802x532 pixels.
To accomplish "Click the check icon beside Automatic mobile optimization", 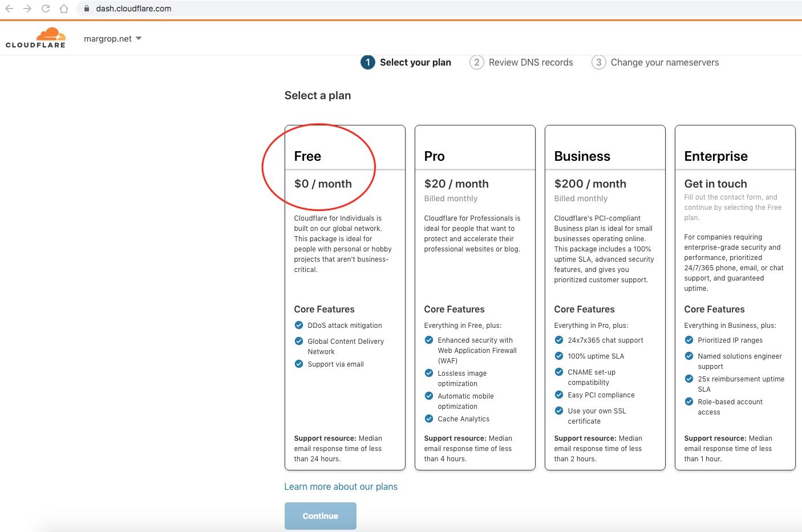I will pos(428,396).
